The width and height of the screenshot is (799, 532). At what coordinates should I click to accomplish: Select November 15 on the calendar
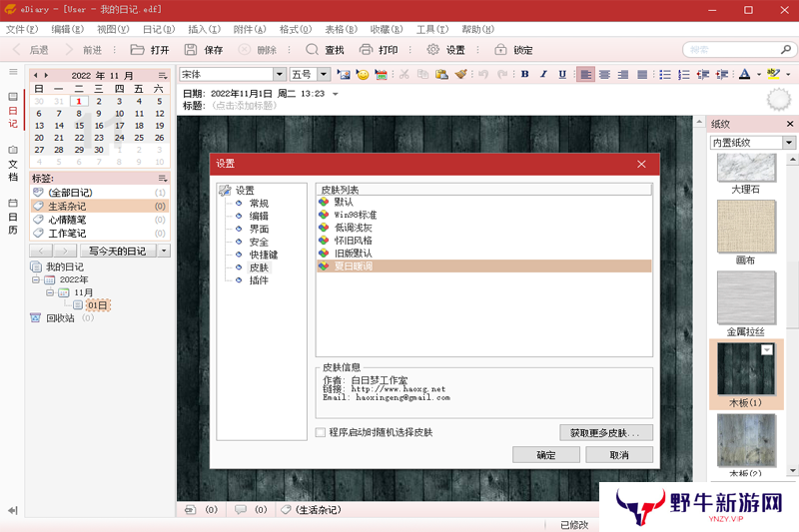(x=80, y=126)
